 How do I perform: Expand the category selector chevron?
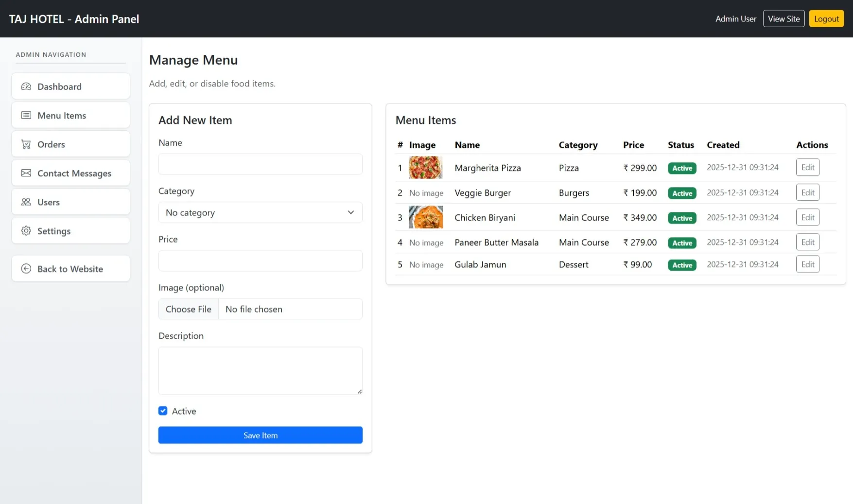tap(350, 212)
